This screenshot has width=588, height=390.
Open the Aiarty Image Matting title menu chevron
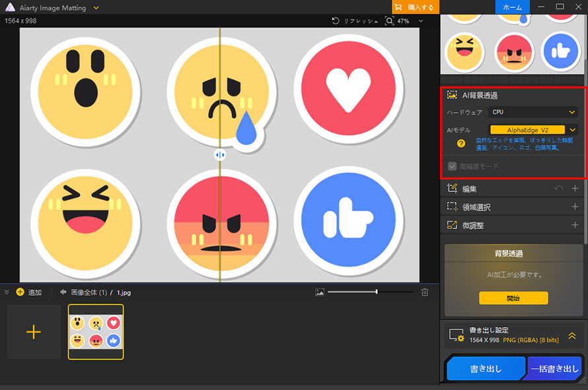click(x=96, y=8)
